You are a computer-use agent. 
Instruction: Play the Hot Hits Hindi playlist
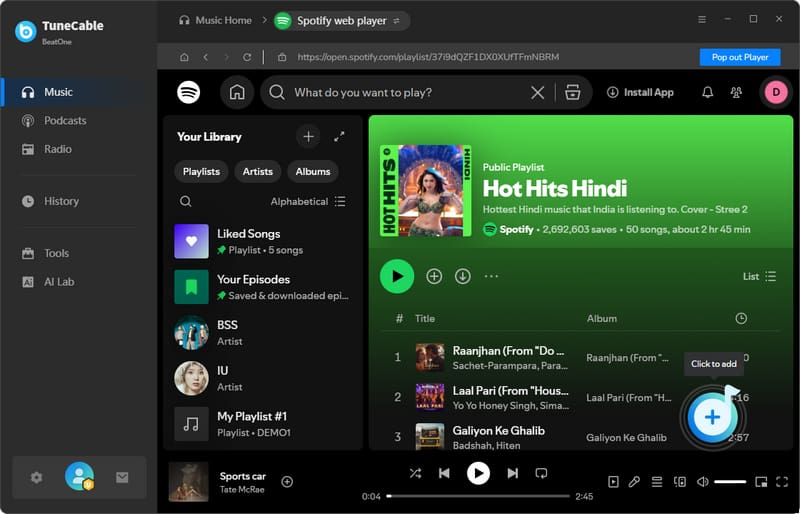coord(397,276)
